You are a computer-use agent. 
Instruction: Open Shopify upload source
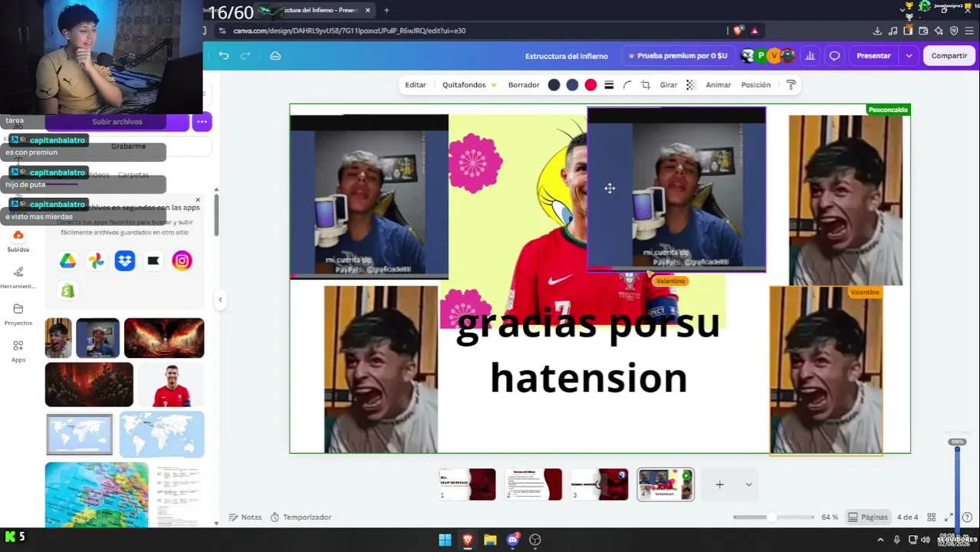(68, 291)
